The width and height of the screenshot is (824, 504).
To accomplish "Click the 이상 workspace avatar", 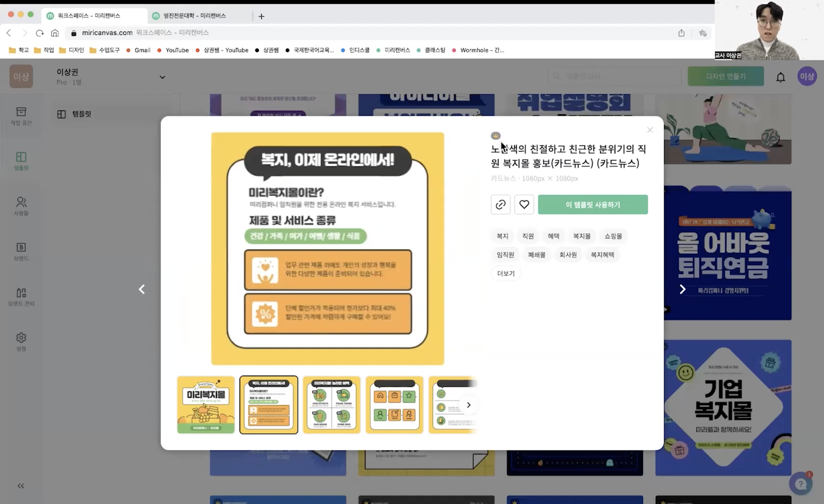I will click(x=21, y=77).
